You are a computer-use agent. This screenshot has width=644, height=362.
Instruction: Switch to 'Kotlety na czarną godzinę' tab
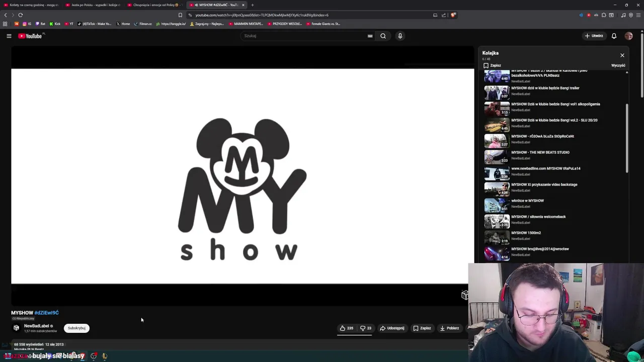(31, 5)
